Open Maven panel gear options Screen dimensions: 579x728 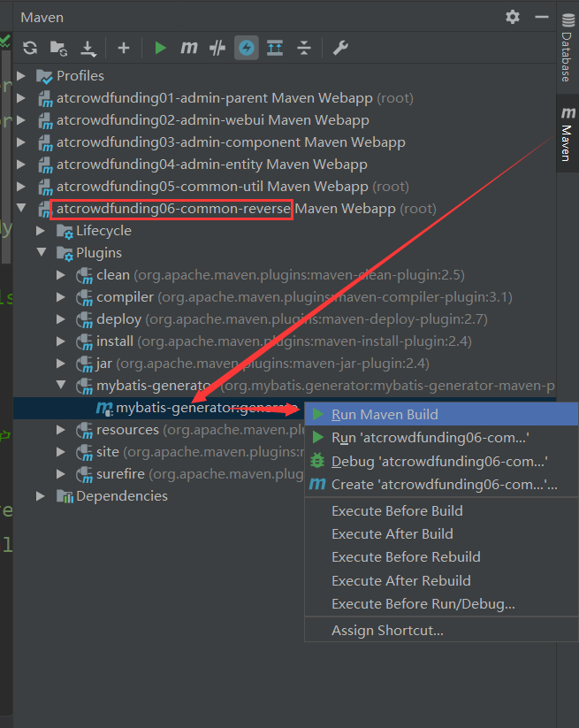512,17
